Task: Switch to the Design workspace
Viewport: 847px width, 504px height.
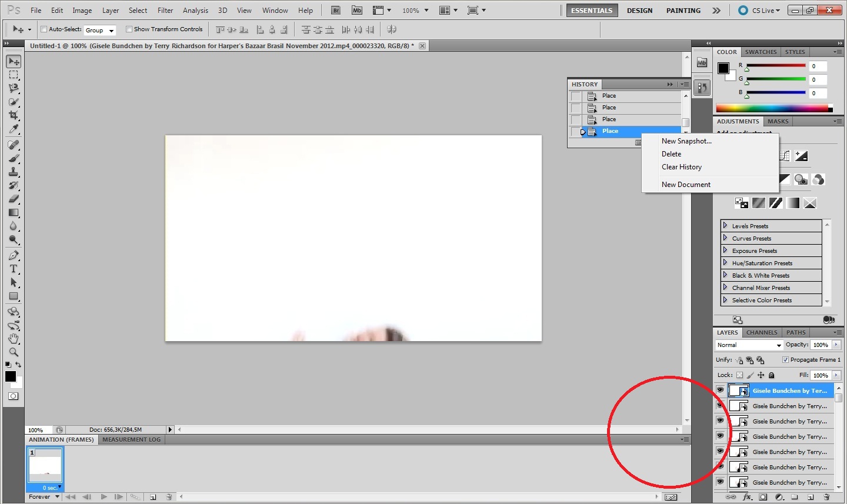Action: click(x=639, y=11)
